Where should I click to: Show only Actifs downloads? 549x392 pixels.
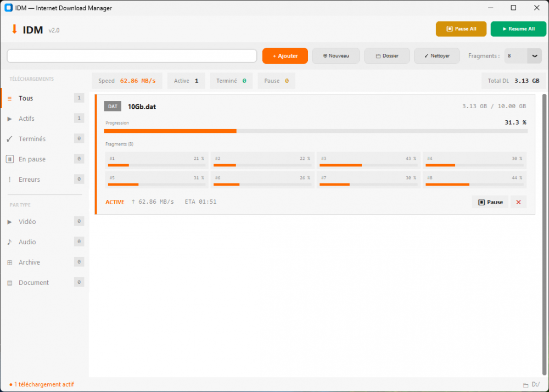coord(26,119)
